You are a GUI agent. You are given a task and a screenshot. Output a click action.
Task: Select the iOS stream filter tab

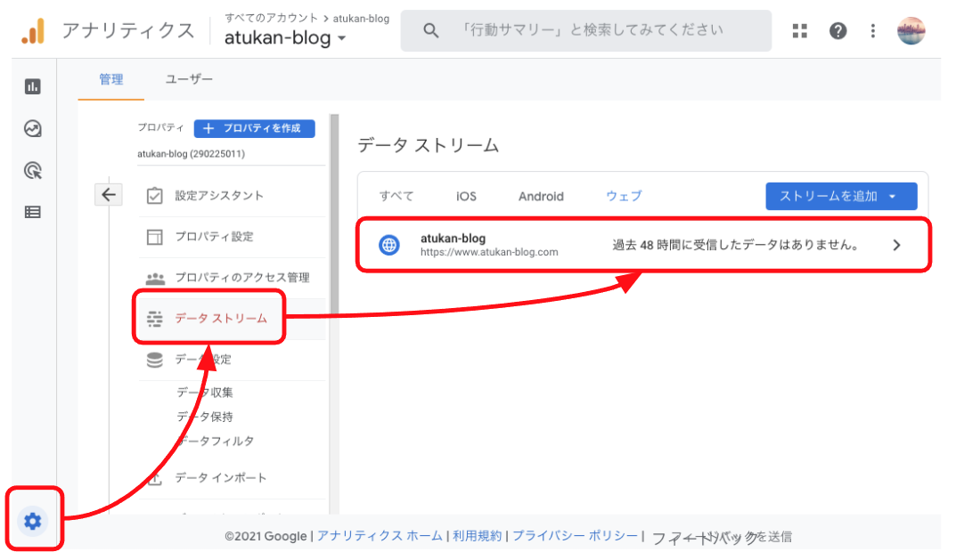466,197
